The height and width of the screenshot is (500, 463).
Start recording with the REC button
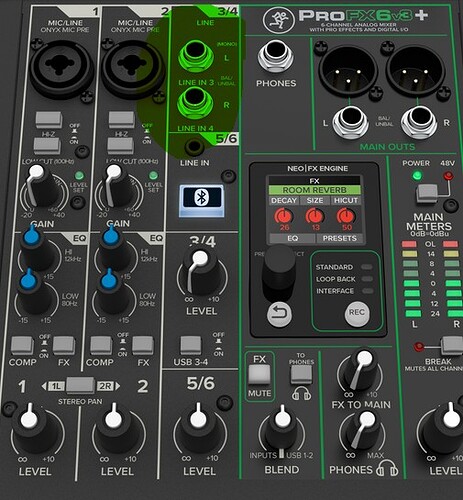[357, 313]
